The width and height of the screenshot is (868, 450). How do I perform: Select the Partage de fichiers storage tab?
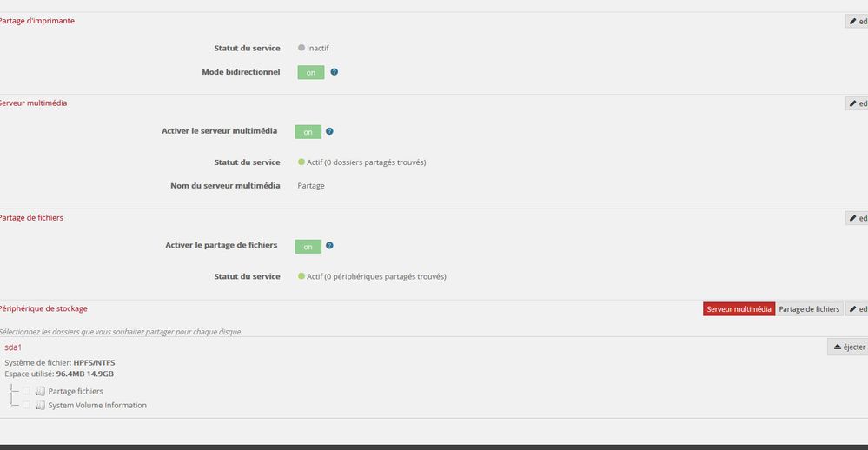(809, 309)
